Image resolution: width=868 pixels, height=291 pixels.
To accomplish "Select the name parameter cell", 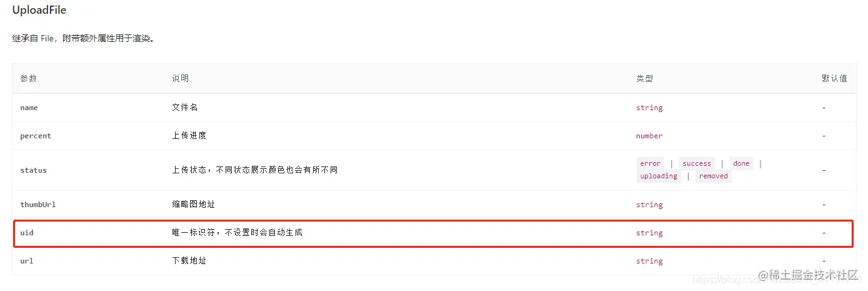I will coord(29,108).
